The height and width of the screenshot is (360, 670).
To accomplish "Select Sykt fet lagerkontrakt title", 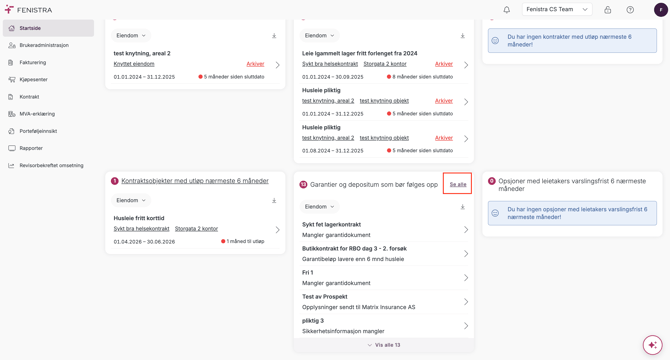I will click(x=332, y=225).
